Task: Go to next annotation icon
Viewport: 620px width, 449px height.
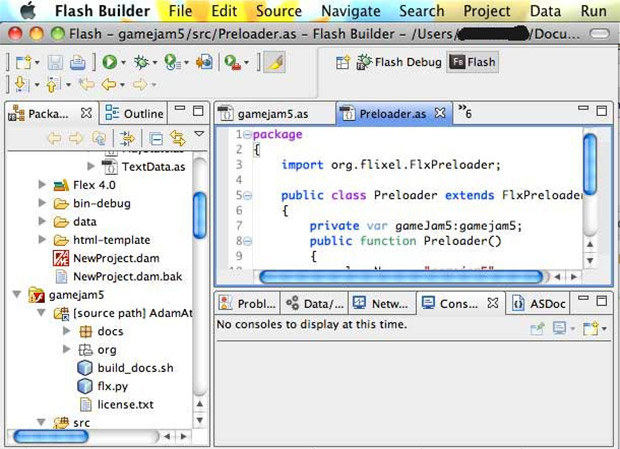Action: pos(21,84)
